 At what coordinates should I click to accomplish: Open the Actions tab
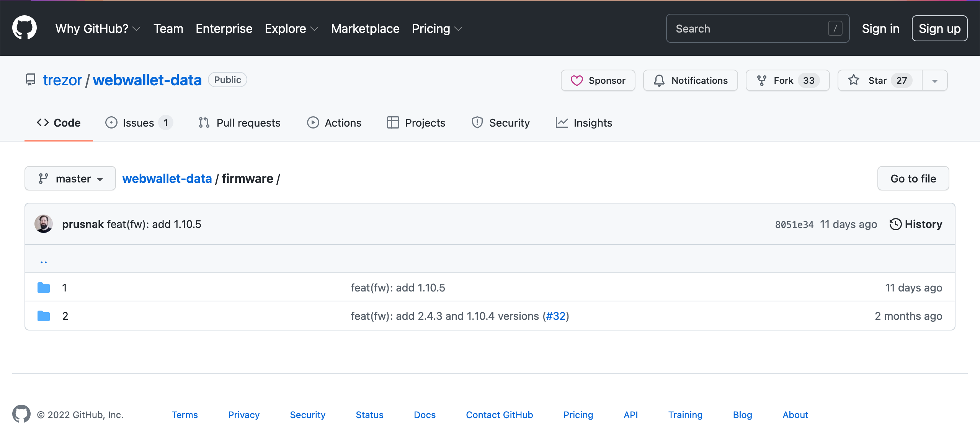tap(334, 123)
